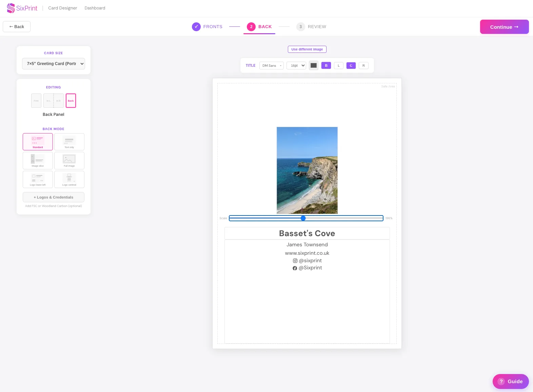Screen dimensions: 533x392
Task: Align title text to the left
Action: coord(339,66)
